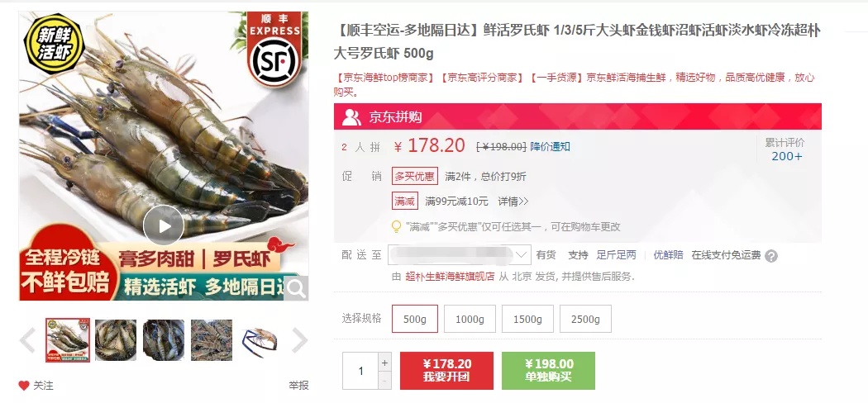Click the red 我要开团 ¥178.20 button
The width and height of the screenshot is (868, 403).
[446, 371]
